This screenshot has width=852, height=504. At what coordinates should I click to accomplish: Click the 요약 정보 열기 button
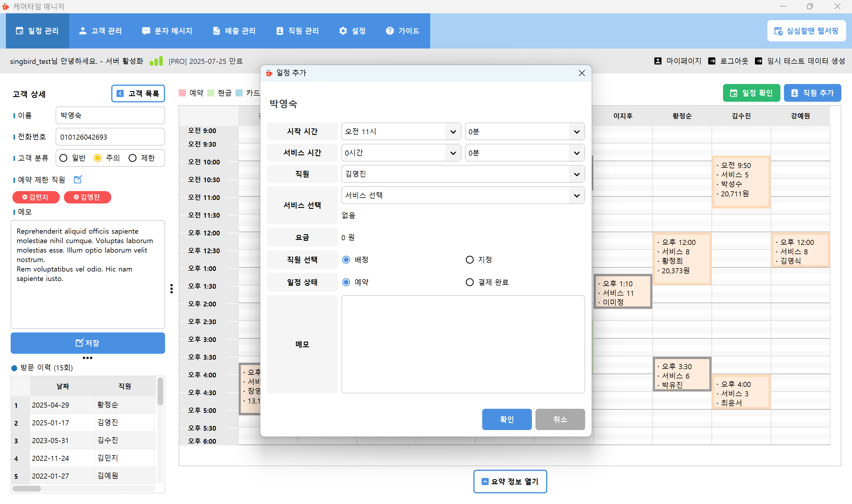coord(510,482)
